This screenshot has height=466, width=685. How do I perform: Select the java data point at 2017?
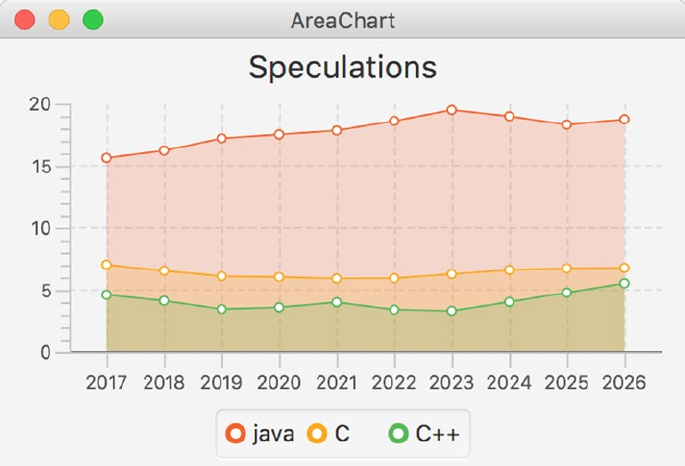coord(106,158)
